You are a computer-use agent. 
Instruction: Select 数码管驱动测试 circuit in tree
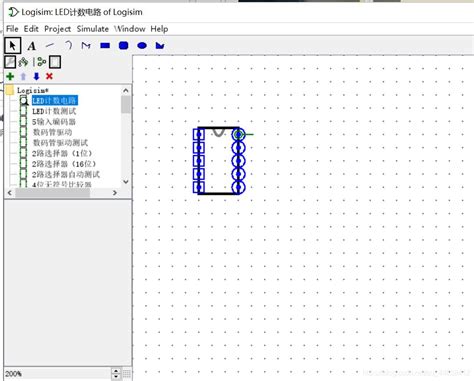(60, 143)
